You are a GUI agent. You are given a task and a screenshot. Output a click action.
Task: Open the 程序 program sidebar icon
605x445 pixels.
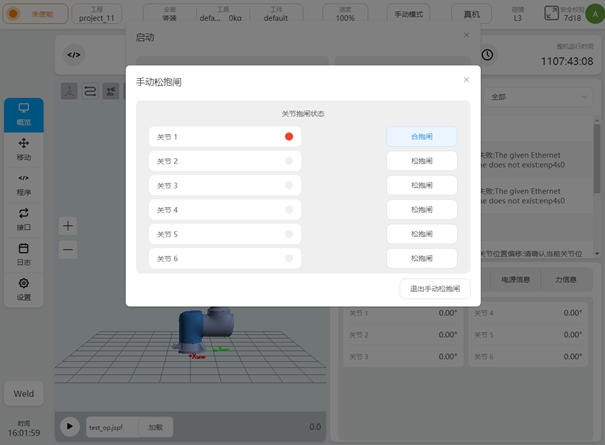(x=24, y=184)
